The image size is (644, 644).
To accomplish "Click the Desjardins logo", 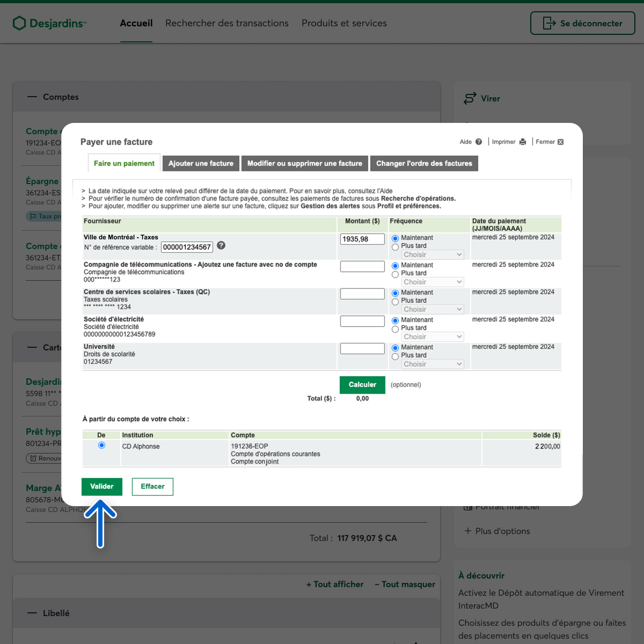I will 49,23.
